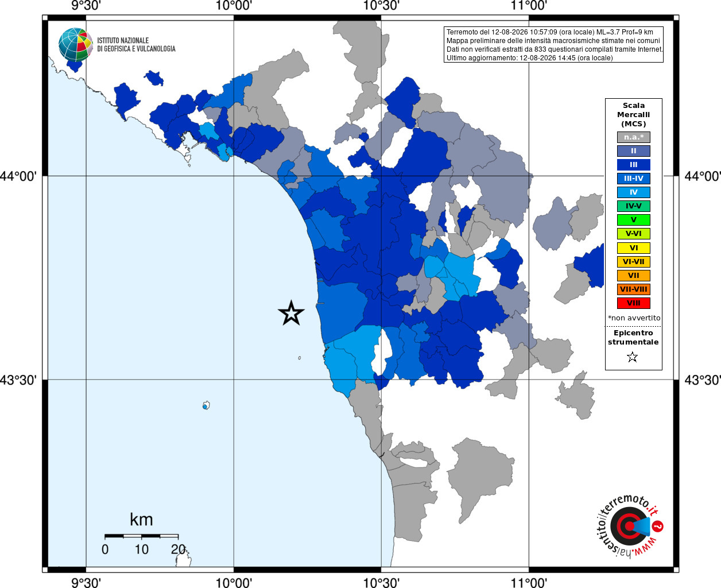Click Istituto Nazionale di Geofisica title text
This screenshot has width=721, height=588.
(136, 45)
